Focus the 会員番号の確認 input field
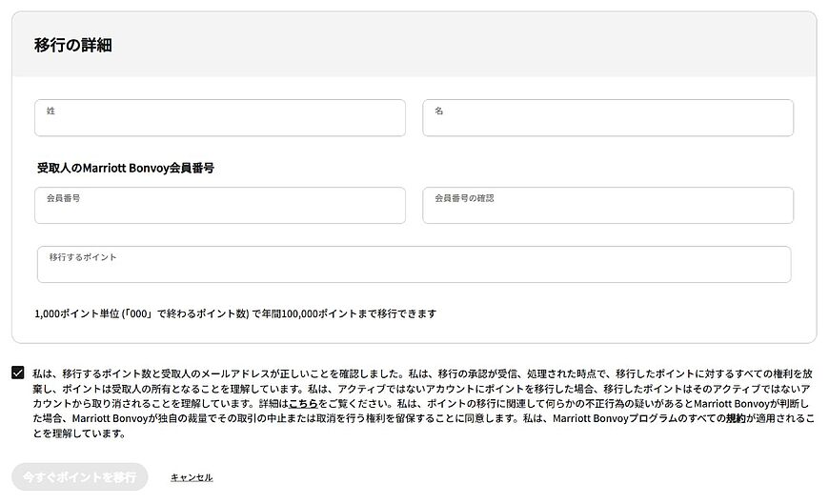This screenshot has height=504, width=829. click(x=608, y=205)
